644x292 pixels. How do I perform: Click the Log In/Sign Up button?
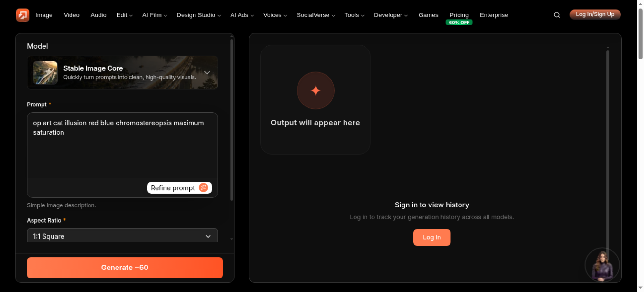click(x=595, y=14)
